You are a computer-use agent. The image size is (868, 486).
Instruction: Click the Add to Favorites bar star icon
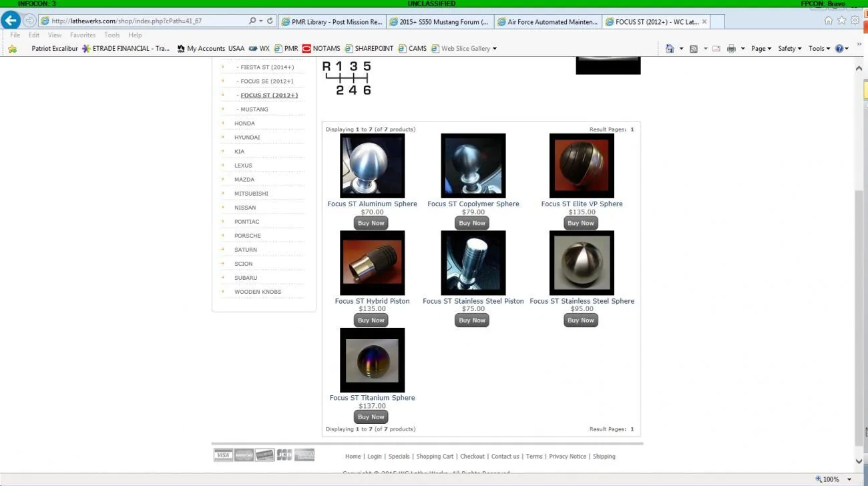[12, 49]
